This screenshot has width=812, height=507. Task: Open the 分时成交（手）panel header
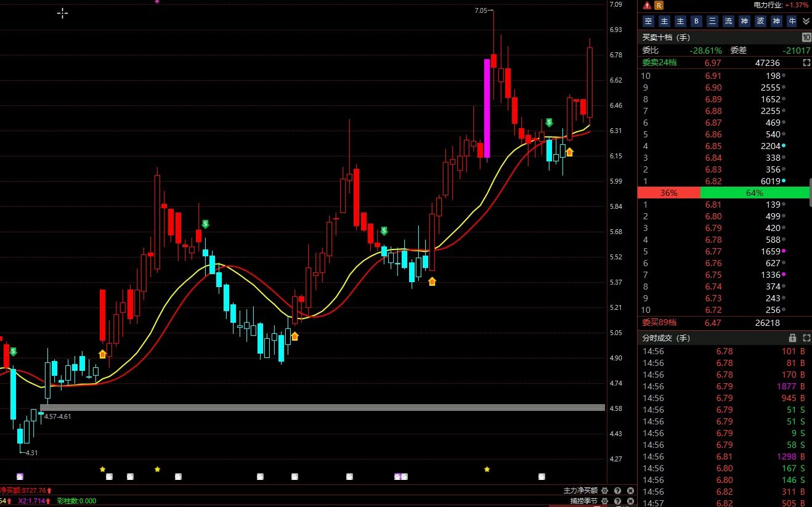point(724,338)
